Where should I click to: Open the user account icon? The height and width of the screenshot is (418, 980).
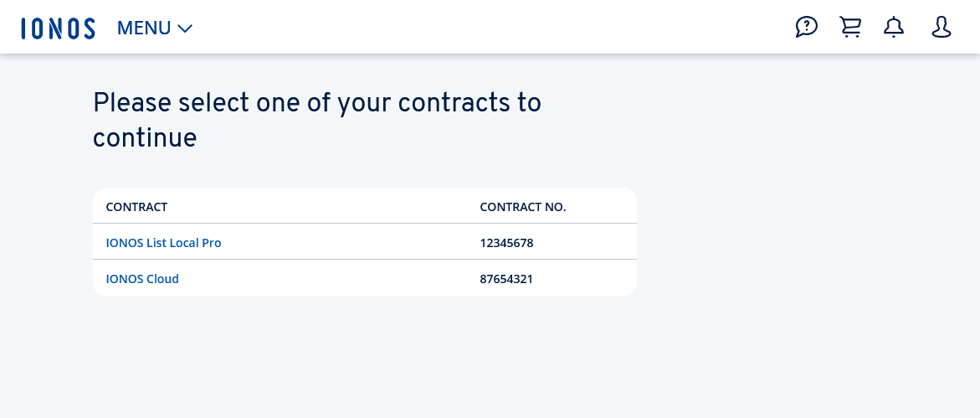942,28
